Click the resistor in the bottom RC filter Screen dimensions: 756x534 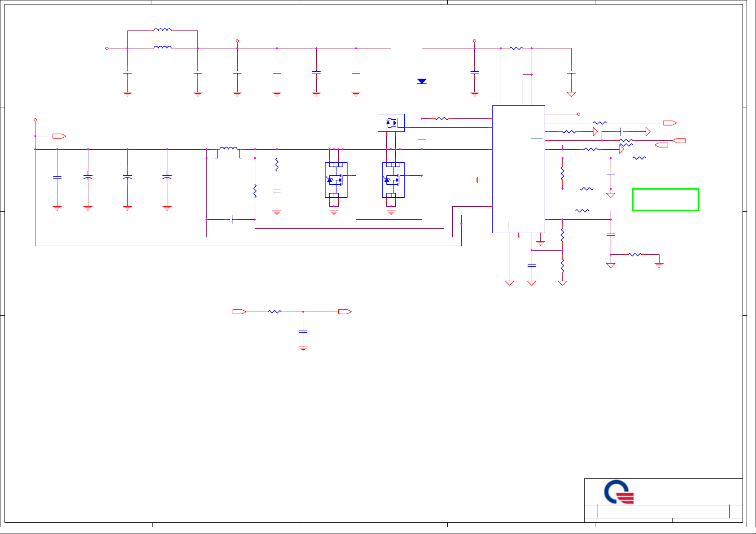[275, 312]
